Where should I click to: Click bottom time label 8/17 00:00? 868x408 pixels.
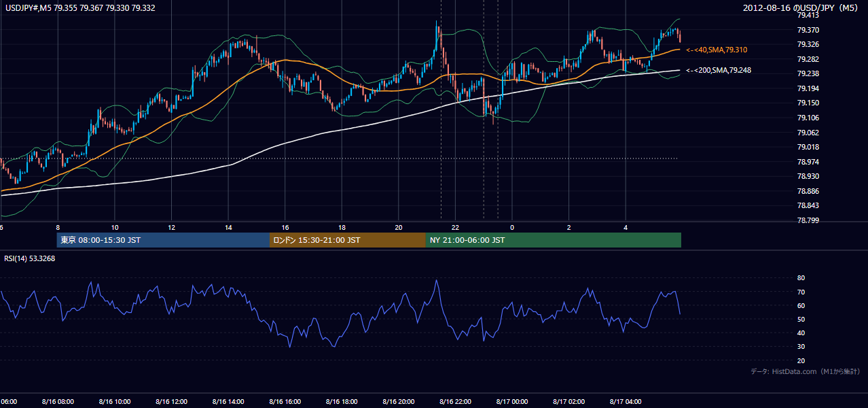(x=512, y=401)
